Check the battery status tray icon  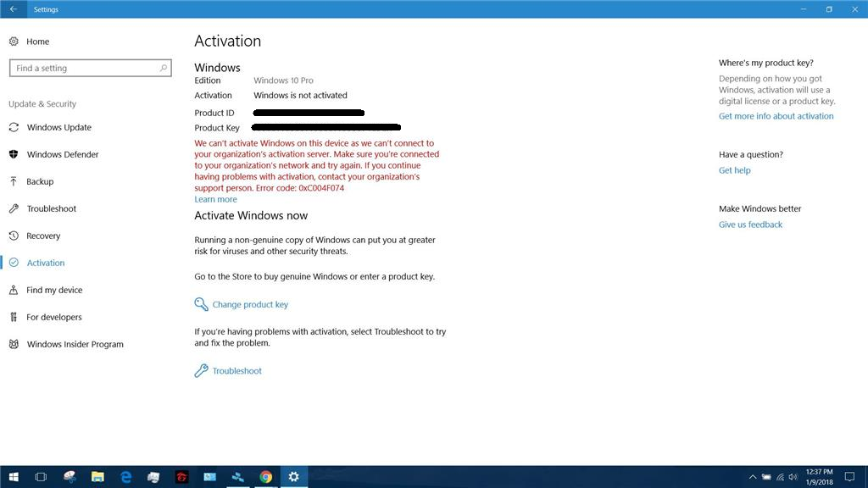766,477
